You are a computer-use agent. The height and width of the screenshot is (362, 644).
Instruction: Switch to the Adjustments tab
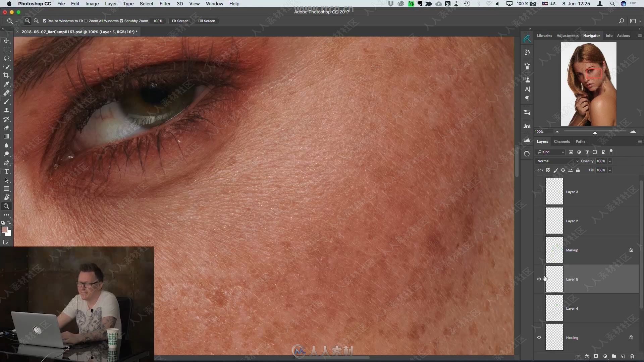(x=568, y=36)
